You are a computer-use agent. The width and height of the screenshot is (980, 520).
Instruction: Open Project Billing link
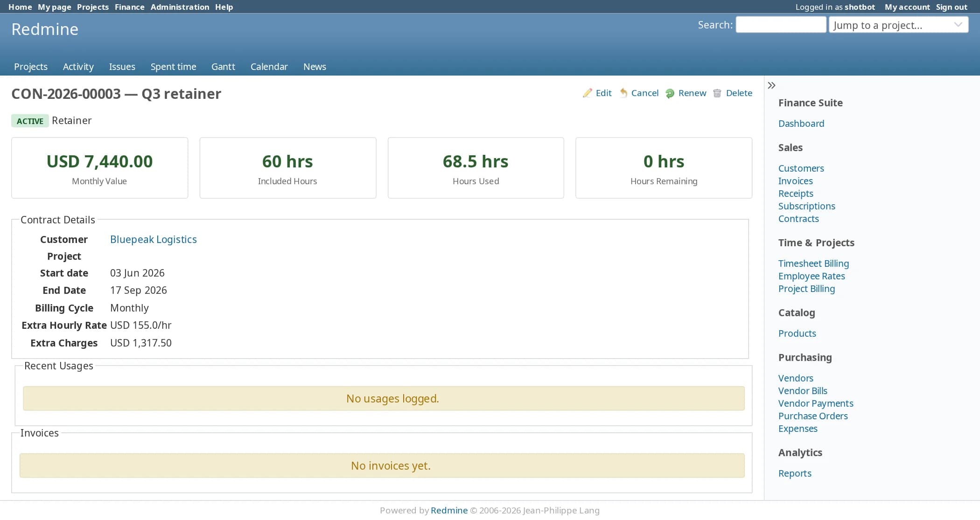(806, 289)
